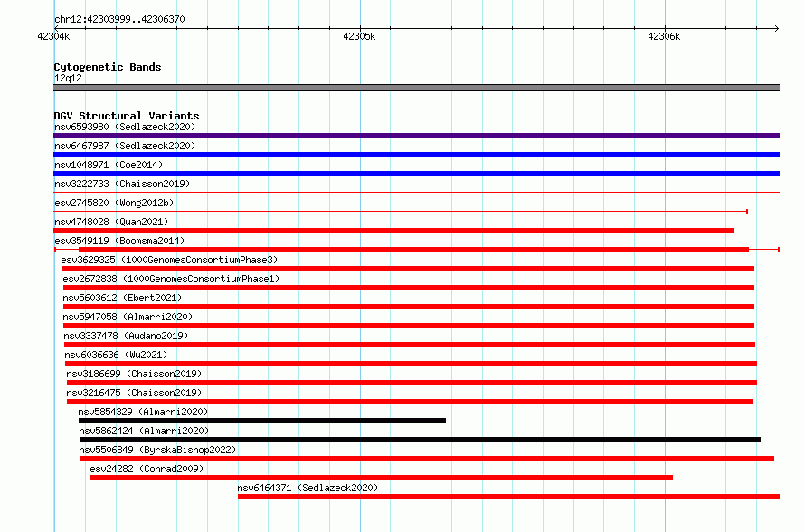805x532 pixels.
Task: Click nsv5947058 (Almarri2020) label
Action: [x=128, y=317]
